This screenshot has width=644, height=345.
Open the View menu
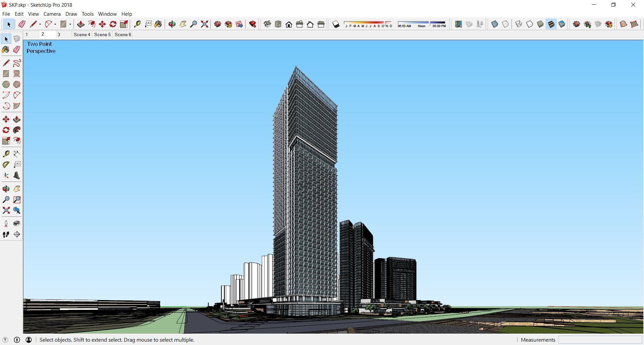[x=33, y=14]
